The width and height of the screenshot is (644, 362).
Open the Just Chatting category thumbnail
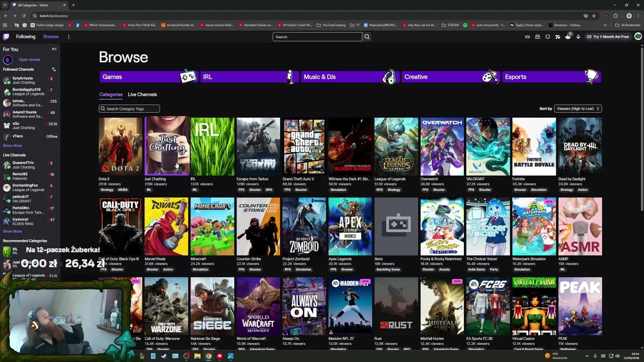click(x=167, y=146)
